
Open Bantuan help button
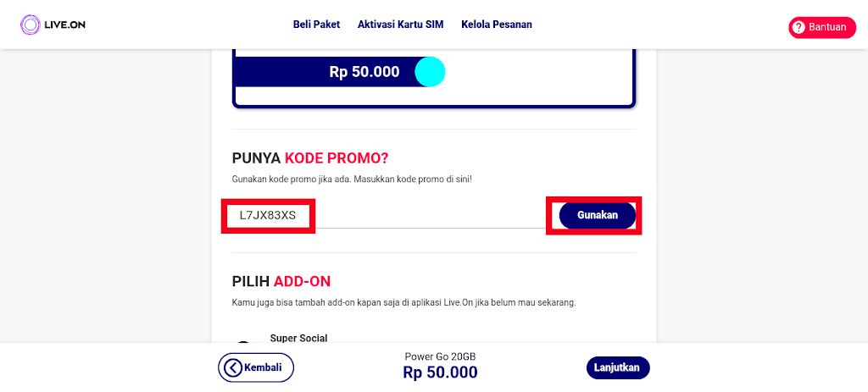pyautogui.click(x=821, y=27)
